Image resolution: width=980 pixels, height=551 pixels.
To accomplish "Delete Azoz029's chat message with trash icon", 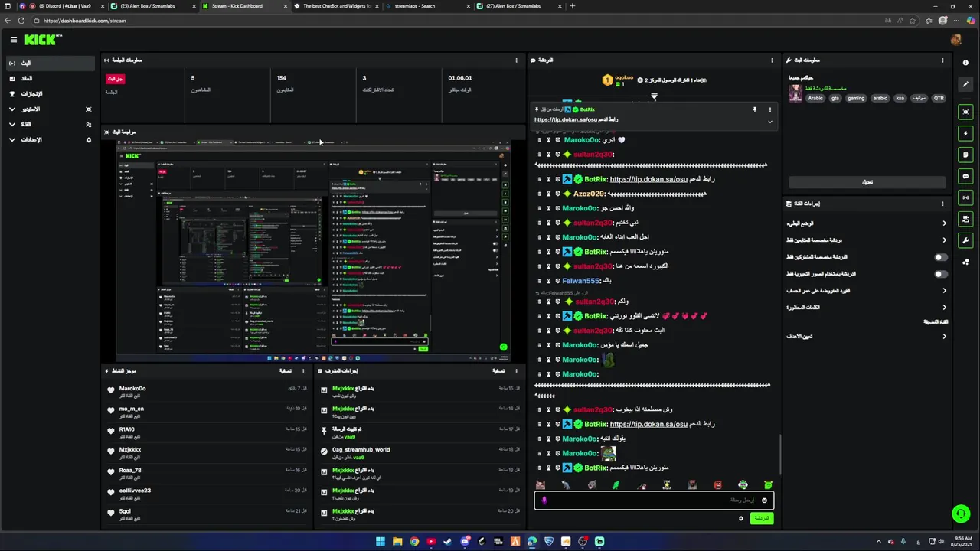I will tap(539, 194).
